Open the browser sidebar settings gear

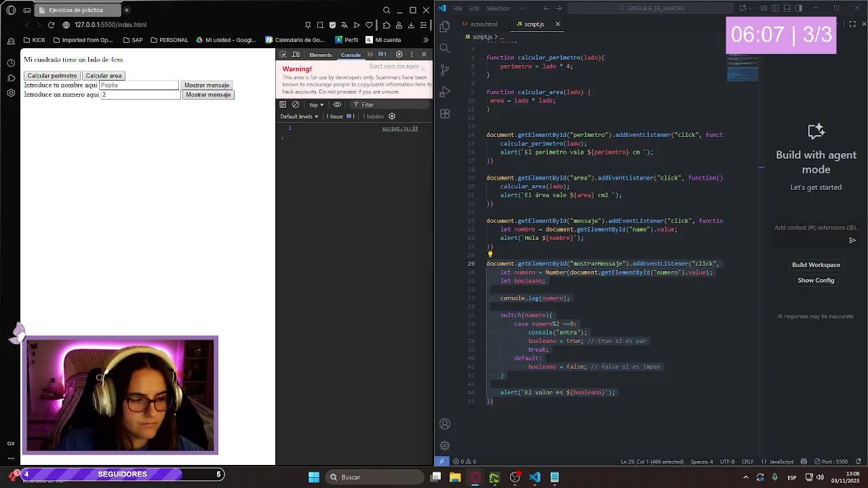[11, 93]
